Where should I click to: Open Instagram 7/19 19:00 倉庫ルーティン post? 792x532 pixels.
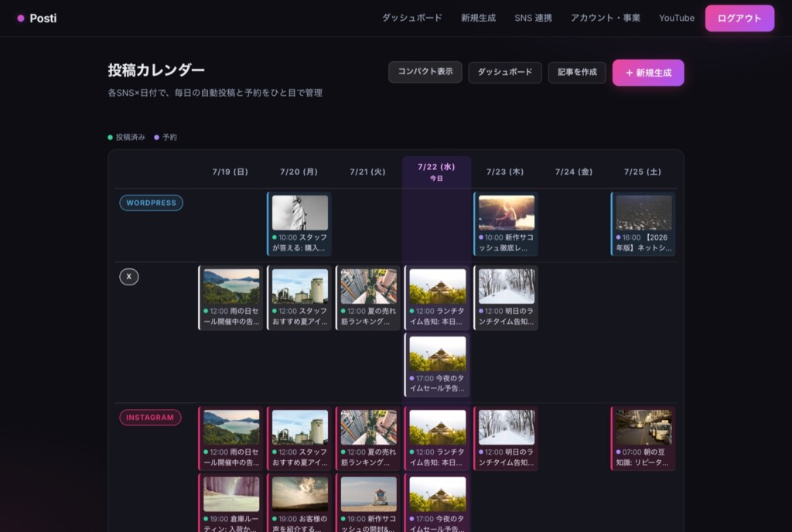pos(230,503)
